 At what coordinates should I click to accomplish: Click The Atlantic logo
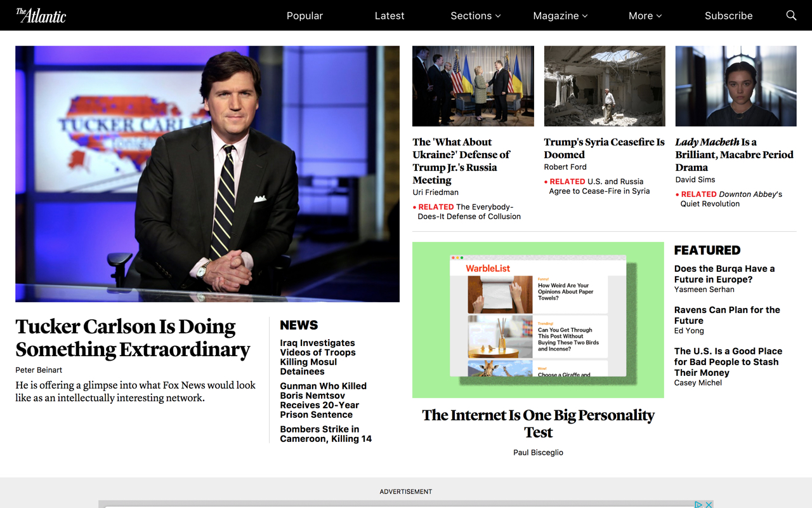[41, 15]
